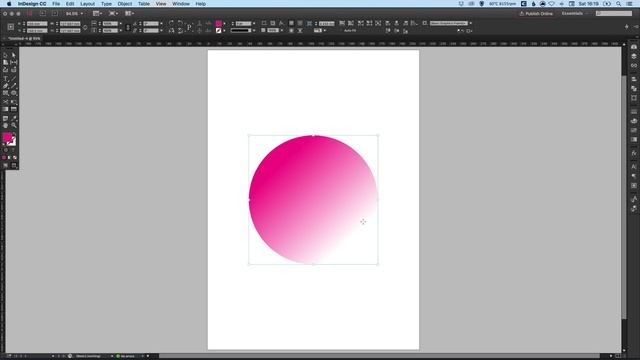Viewport: 640px width, 360px height.
Task: Open the InDesign CC application menu
Action: [32, 4]
